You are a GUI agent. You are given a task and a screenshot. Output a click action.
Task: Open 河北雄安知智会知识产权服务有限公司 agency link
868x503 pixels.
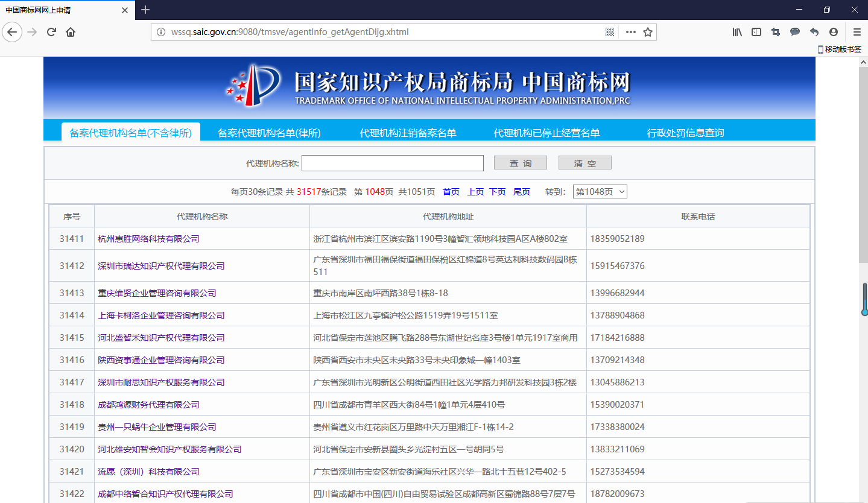(169, 449)
